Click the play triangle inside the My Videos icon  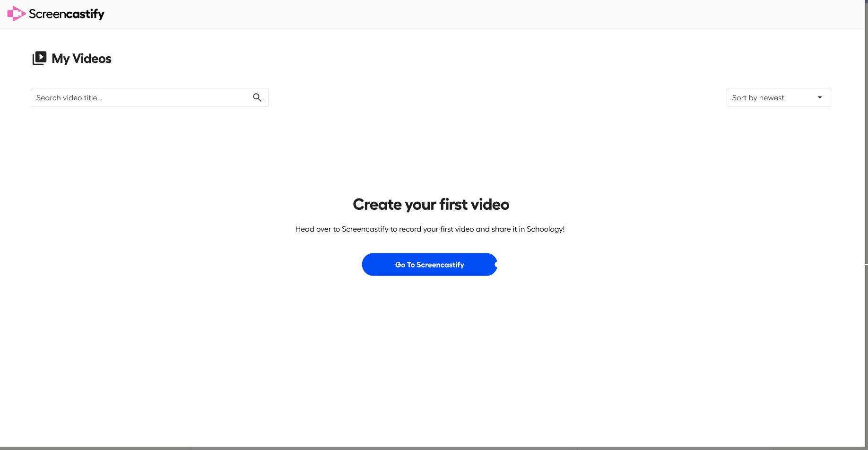pyautogui.click(x=41, y=57)
